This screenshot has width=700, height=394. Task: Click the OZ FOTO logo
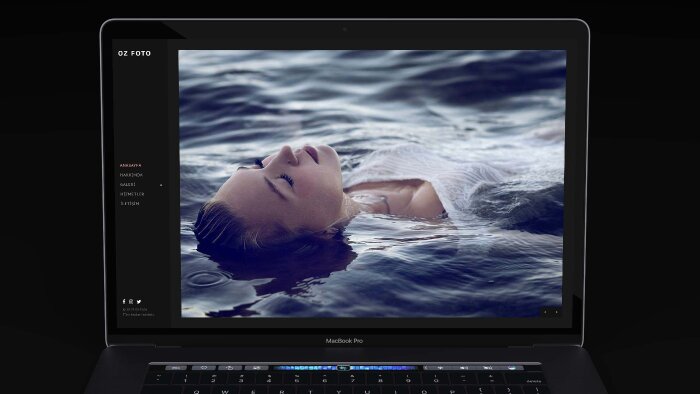coord(134,53)
